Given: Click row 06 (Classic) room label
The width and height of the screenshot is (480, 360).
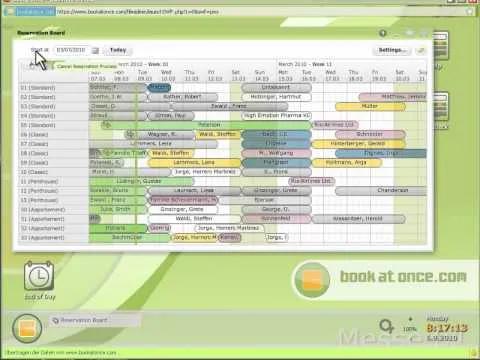Looking at the screenshot, I should tap(34, 135).
